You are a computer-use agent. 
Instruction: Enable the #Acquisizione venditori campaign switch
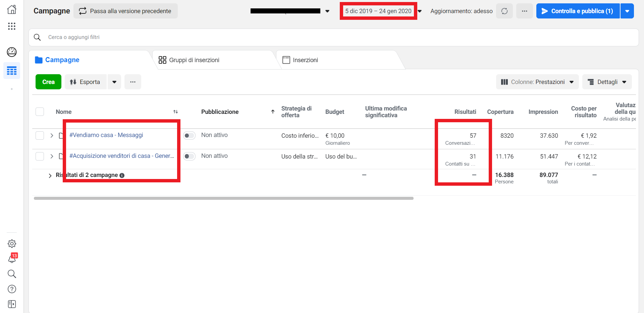pos(189,156)
